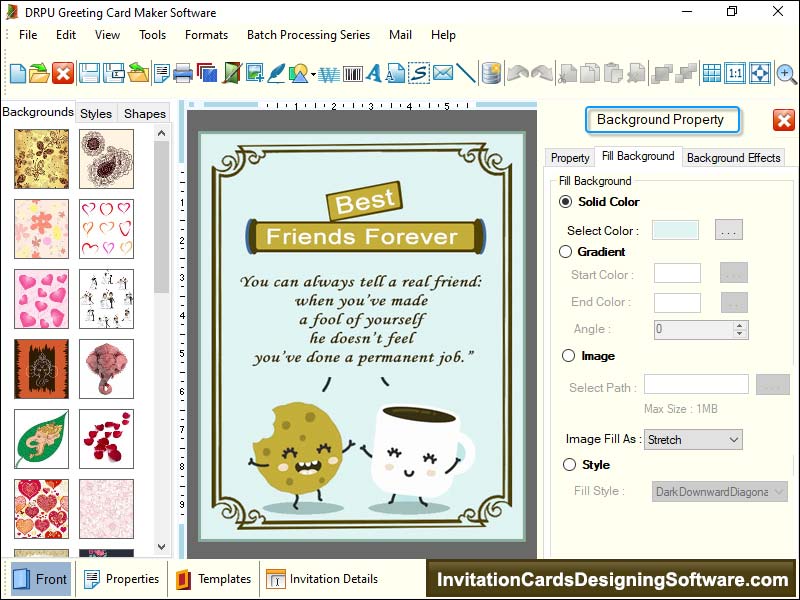Select the Style radio button

pos(567,465)
